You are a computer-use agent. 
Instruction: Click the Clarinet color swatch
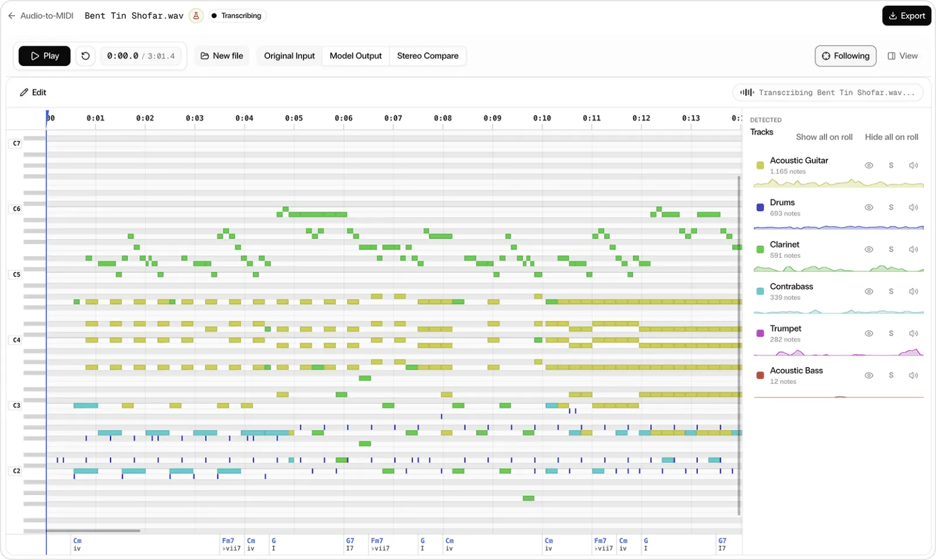coord(760,250)
